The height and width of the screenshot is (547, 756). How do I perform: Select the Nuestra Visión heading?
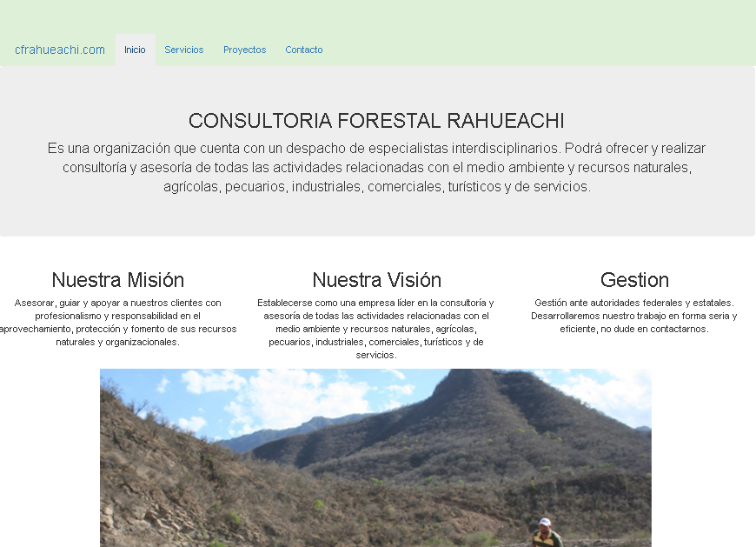(x=376, y=280)
